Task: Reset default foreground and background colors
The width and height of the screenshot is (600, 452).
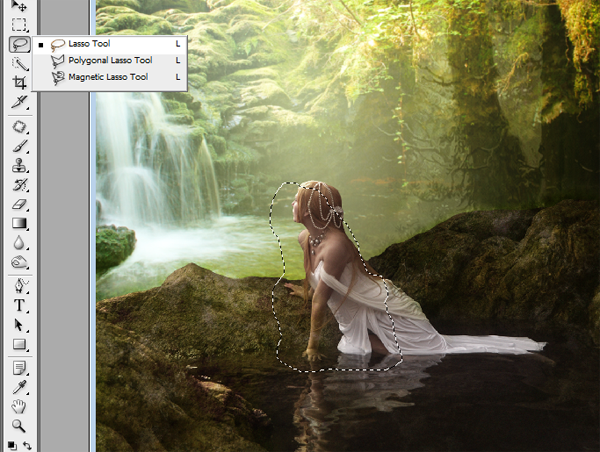Action: coord(12,446)
